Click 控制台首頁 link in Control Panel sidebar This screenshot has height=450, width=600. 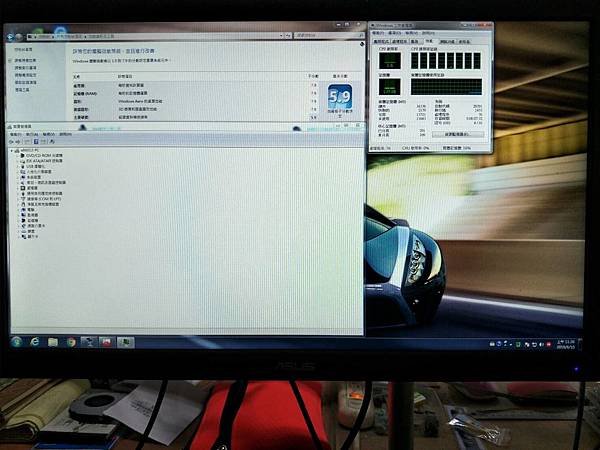click(x=23, y=50)
